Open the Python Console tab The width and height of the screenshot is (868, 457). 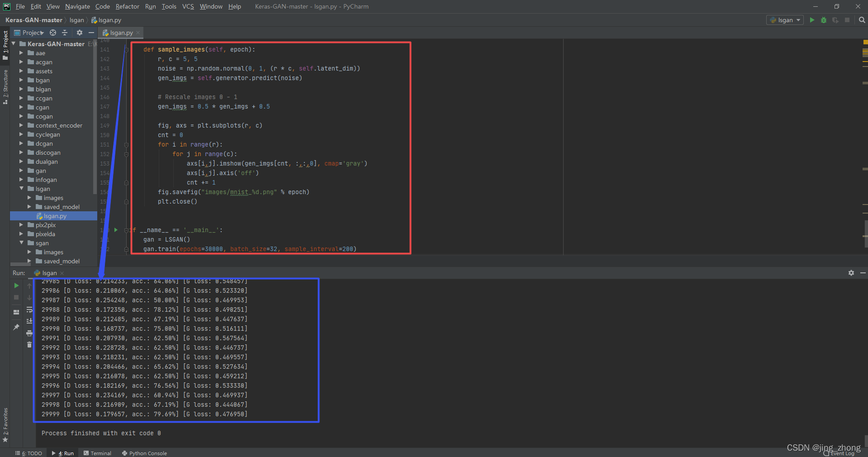[144, 453]
